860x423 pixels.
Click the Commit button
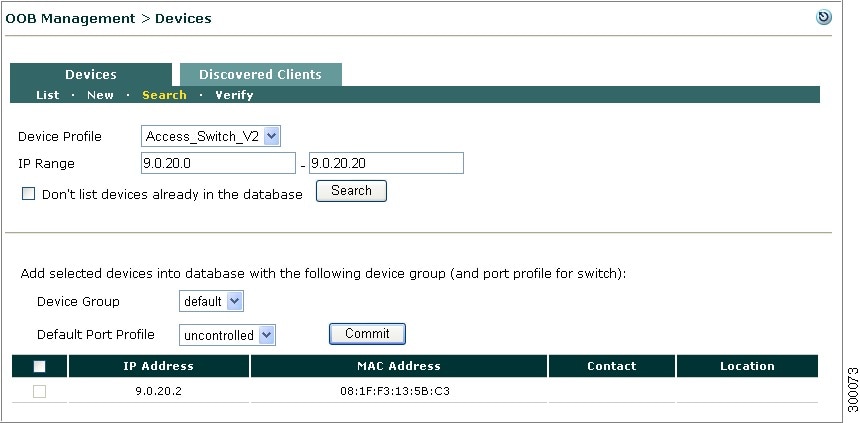[367, 334]
